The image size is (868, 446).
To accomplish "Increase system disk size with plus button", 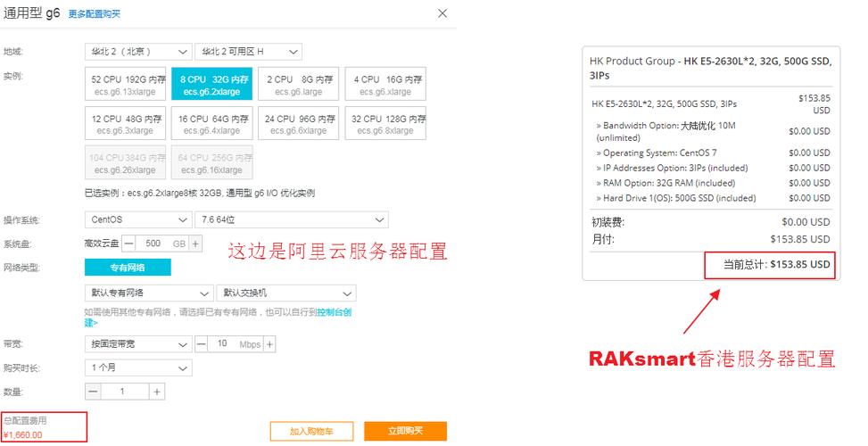I will coord(195,244).
